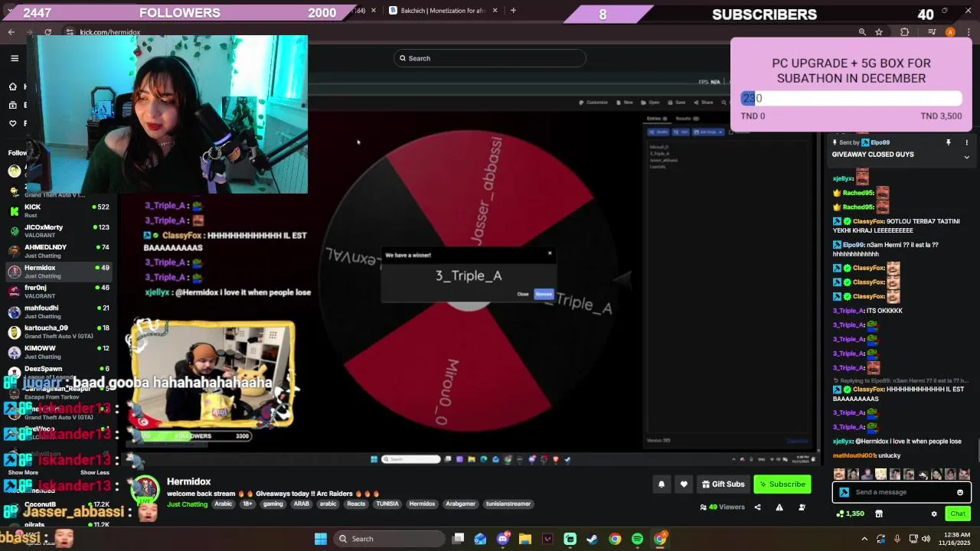The height and width of the screenshot is (551, 980).
Task: Open kartoucha_09 channel in sidebar
Action: pos(59,332)
